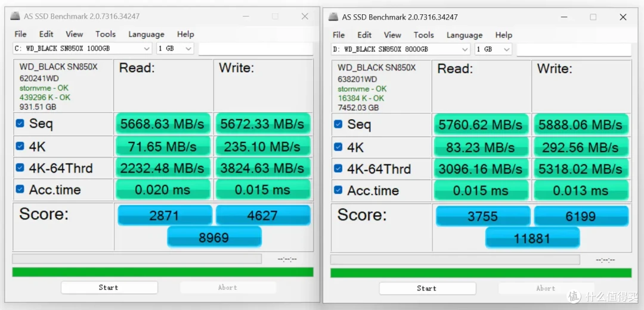Click 4K-64Thrd write value 5318.02 MB/s

coord(581,168)
